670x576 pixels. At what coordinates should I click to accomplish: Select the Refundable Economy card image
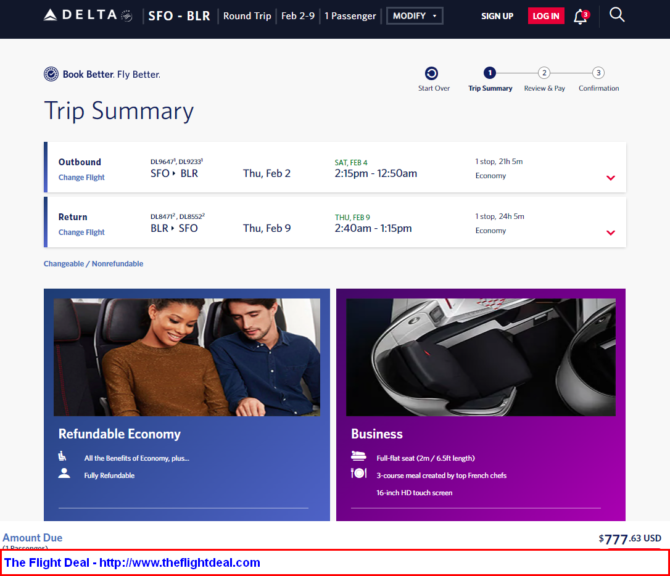pos(187,357)
